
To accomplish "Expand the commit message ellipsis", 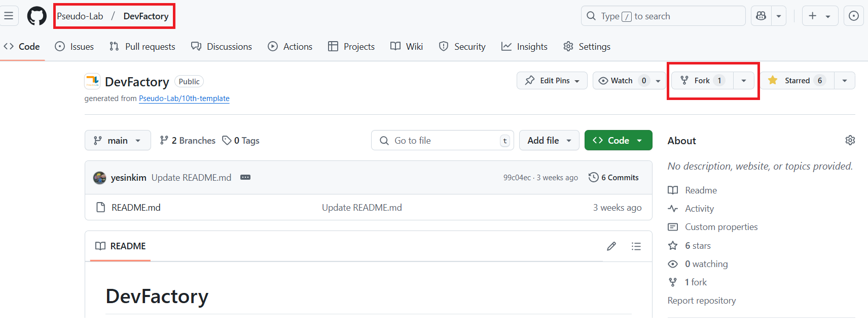I will click(x=245, y=177).
